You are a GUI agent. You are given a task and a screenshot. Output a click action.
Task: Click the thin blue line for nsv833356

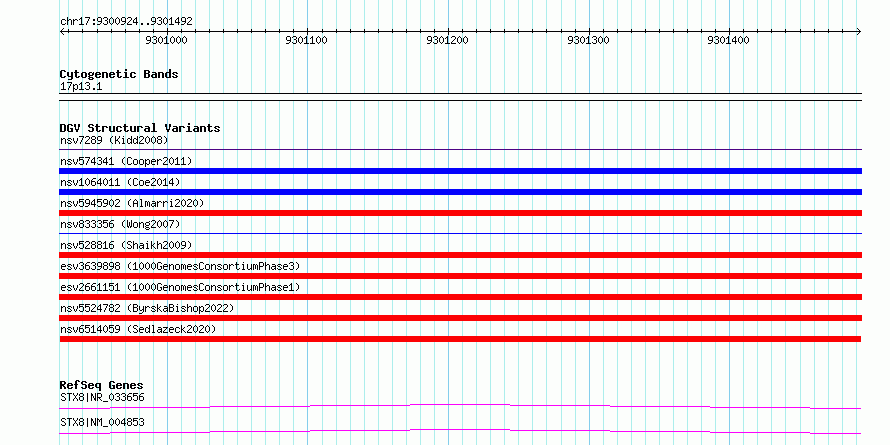[460, 233]
